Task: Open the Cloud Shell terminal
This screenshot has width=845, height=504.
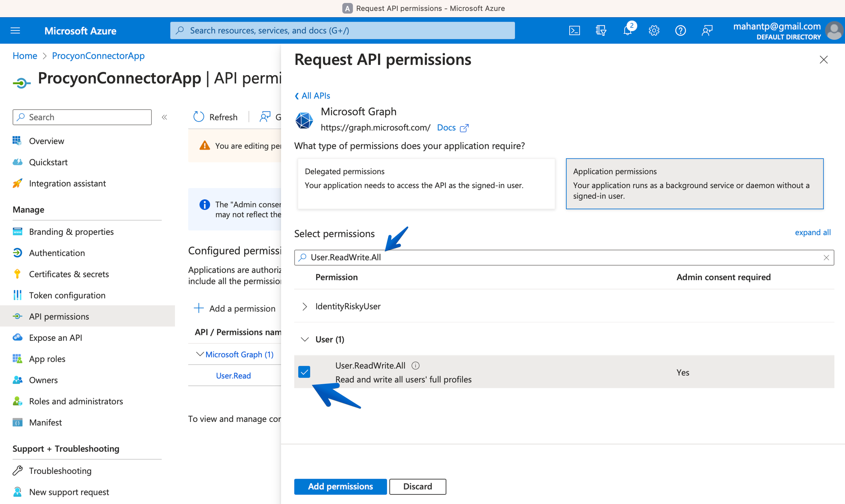Action: click(x=575, y=30)
